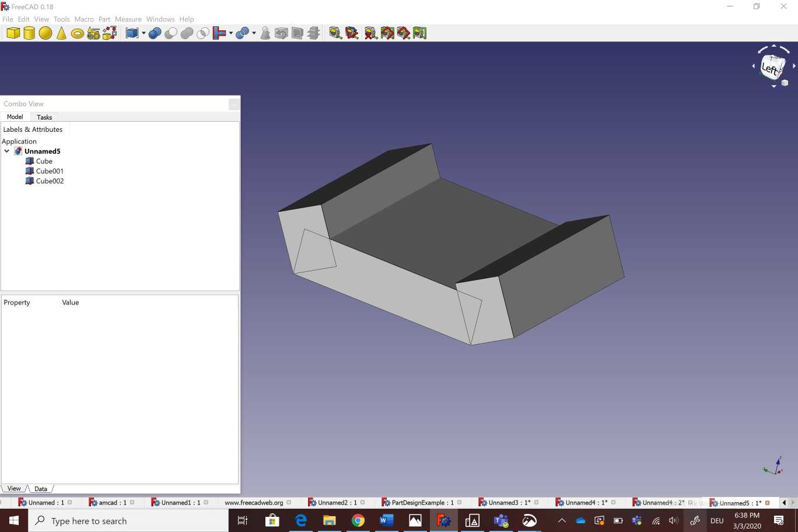Open the Tools menu
This screenshot has width=798, height=532.
61,19
